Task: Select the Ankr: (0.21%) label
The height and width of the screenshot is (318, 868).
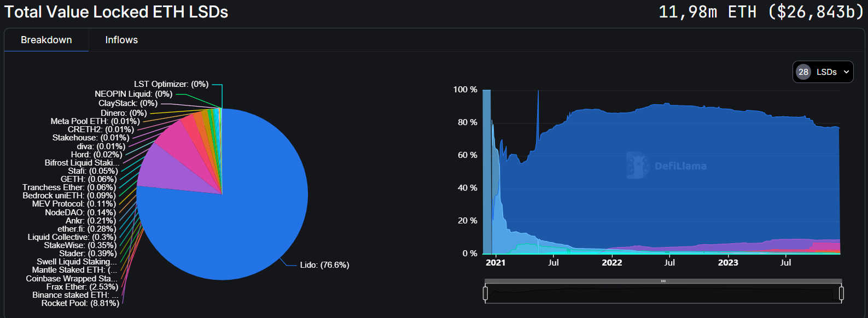Action: (x=91, y=221)
